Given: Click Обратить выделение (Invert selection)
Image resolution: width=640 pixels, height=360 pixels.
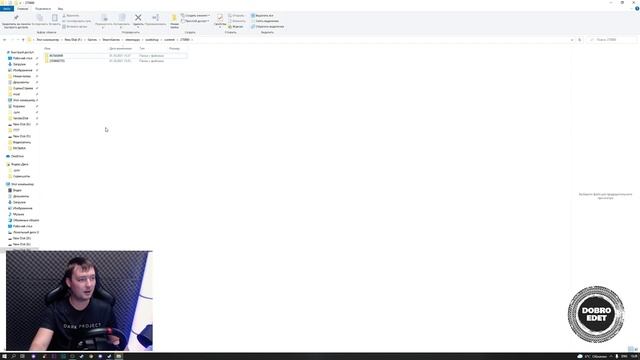Looking at the screenshot, I should [267, 27].
